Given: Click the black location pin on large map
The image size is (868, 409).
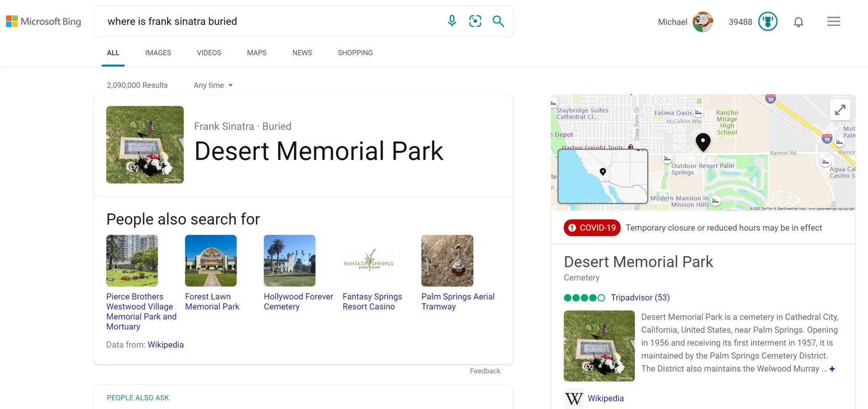Looking at the screenshot, I should [703, 142].
